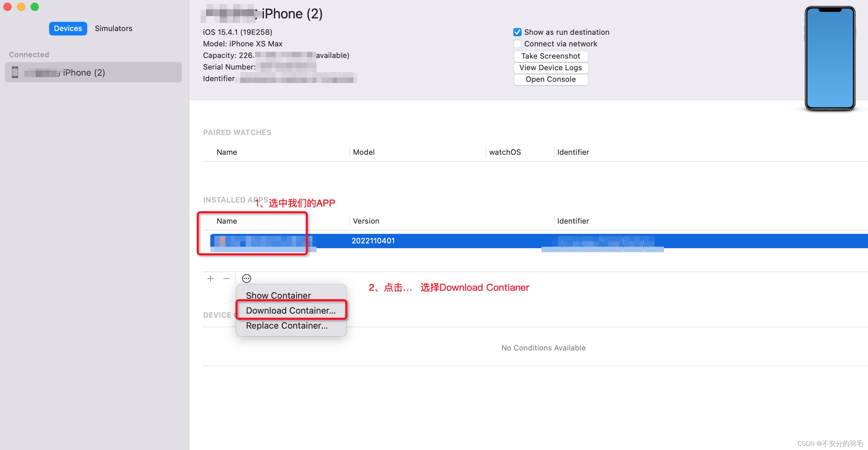Click the iPhone device preview image
868x450 pixels.
tap(830, 58)
